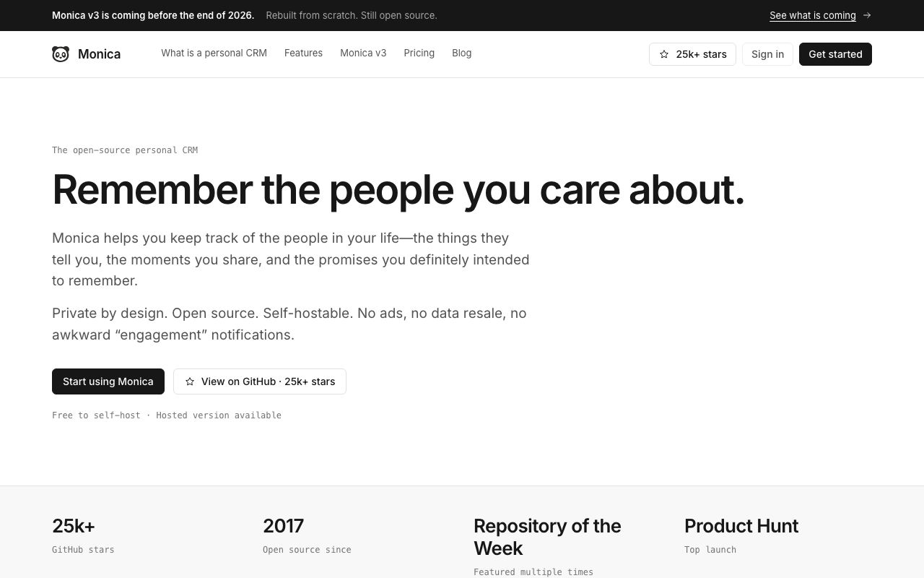Click the 25k+ GitHub stars statistic
The height and width of the screenshot is (578, 924).
[x=83, y=535]
